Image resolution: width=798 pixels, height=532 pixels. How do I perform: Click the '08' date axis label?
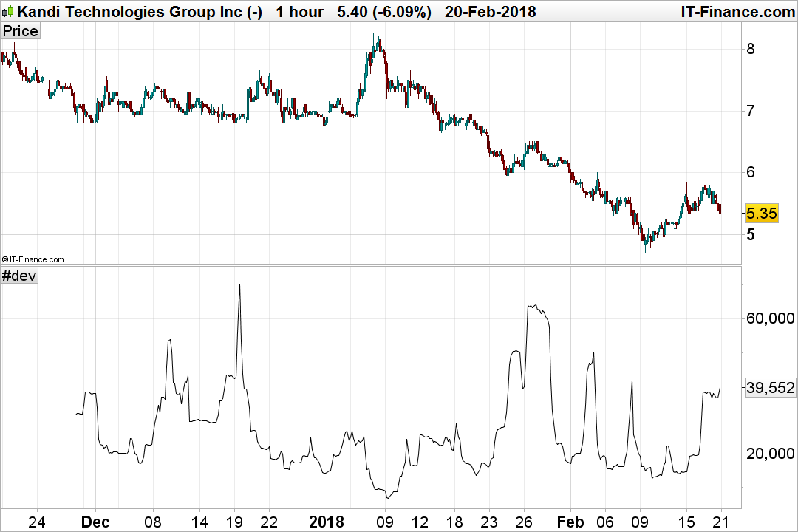pyautogui.click(x=153, y=522)
